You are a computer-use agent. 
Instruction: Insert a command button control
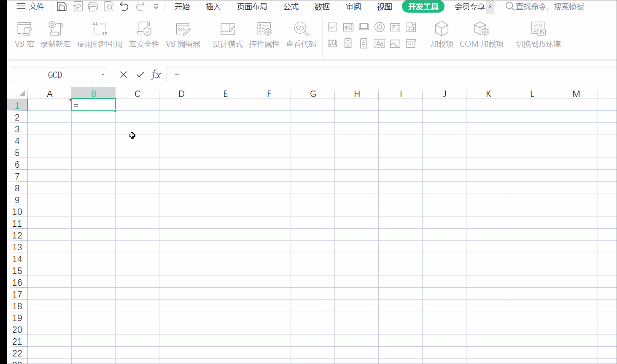click(364, 27)
